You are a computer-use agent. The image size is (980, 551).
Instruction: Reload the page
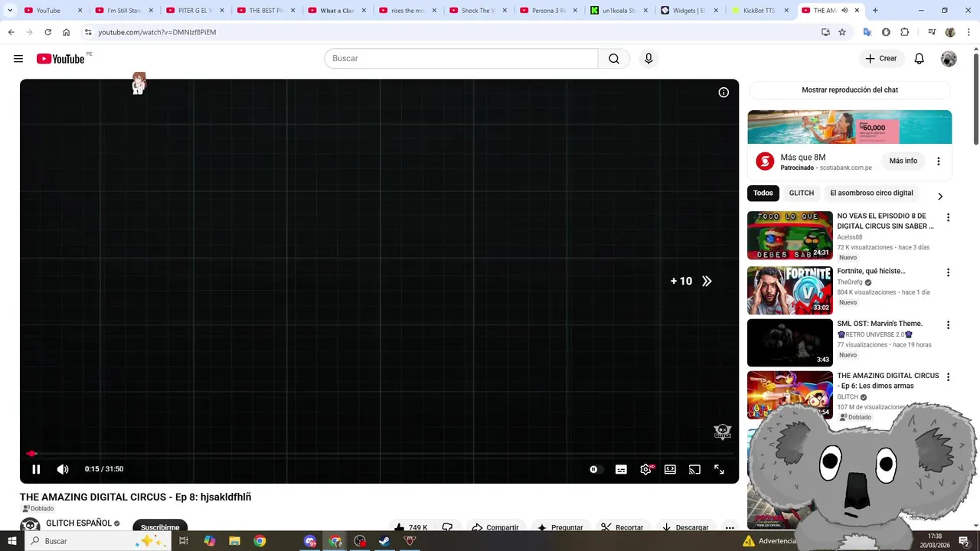pyautogui.click(x=47, y=32)
